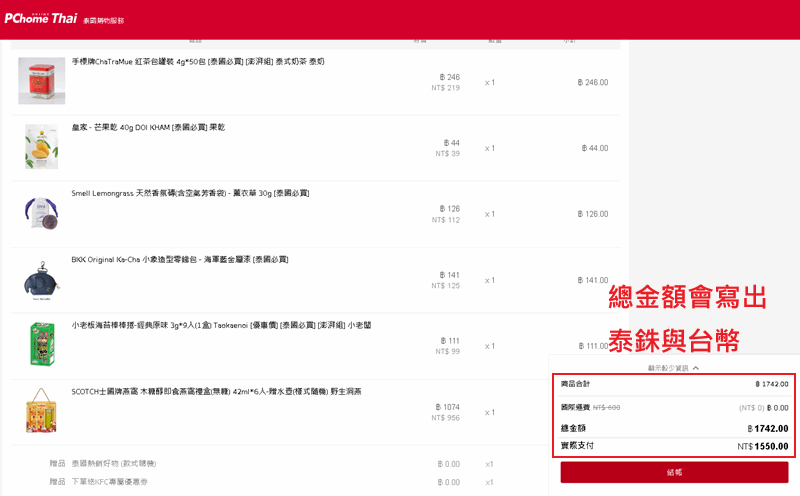Open the 小老板海苔棒棒捲 product title
Image resolution: width=800 pixels, height=496 pixels.
210,325
